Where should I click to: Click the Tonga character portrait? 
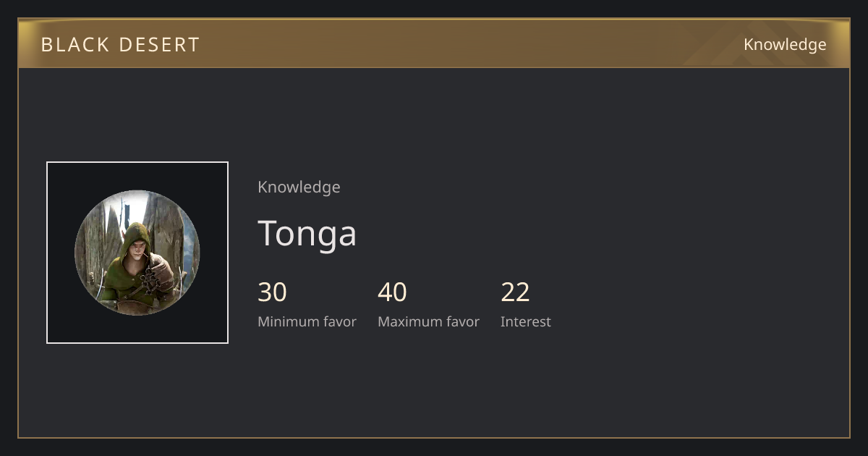(x=137, y=253)
